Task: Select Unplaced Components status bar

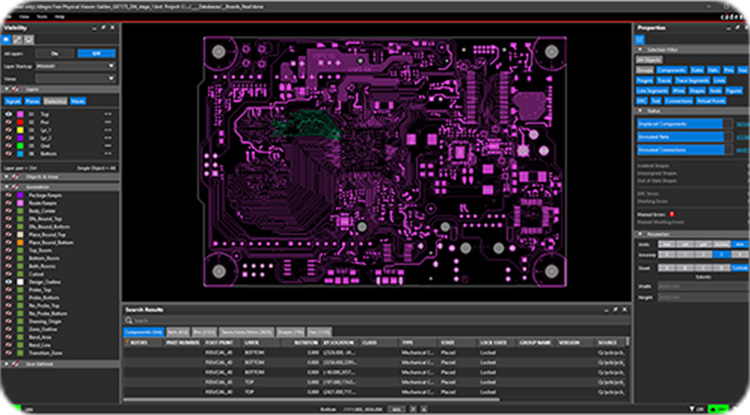Action: 679,123
